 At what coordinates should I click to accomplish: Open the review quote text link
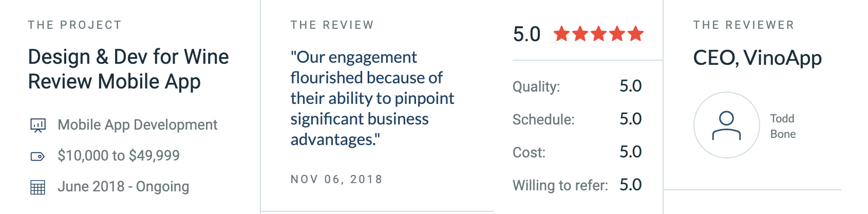click(x=372, y=98)
